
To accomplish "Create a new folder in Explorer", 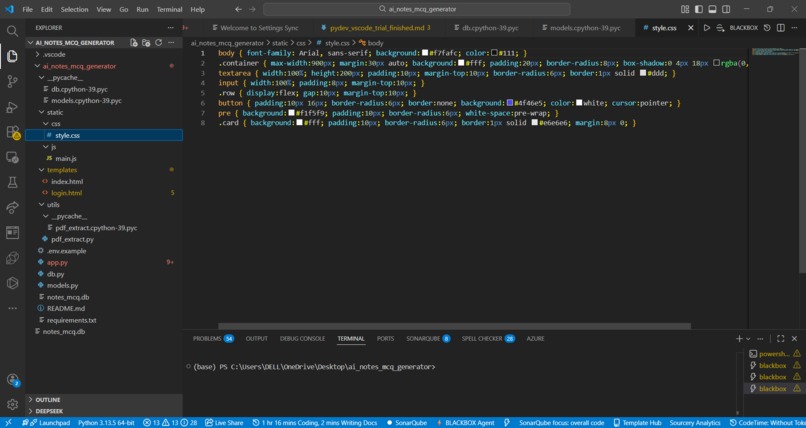I will point(146,43).
